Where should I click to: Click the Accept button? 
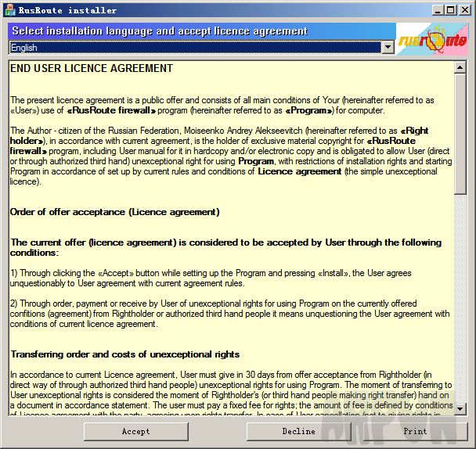coord(135,432)
